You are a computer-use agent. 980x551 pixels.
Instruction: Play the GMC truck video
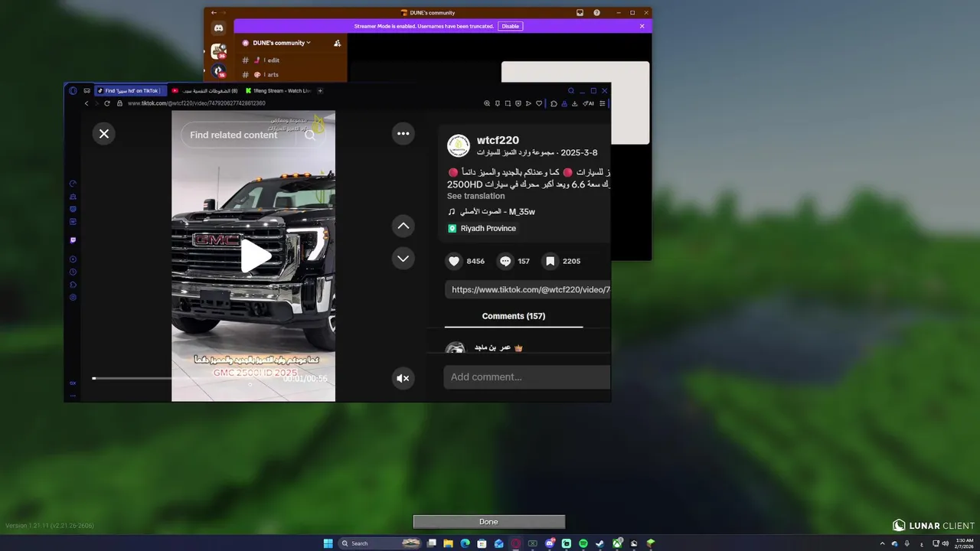[256, 256]
